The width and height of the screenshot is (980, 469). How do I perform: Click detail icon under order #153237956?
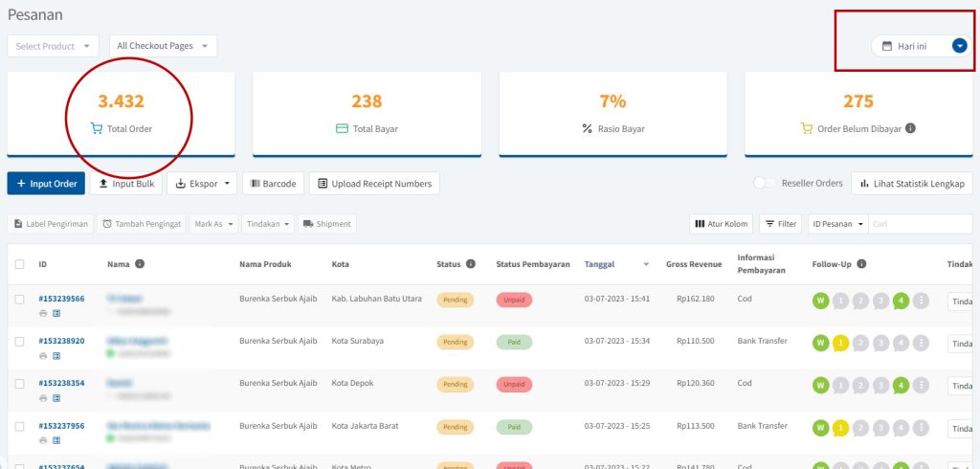pyautogui.click(x=56, y=440)
